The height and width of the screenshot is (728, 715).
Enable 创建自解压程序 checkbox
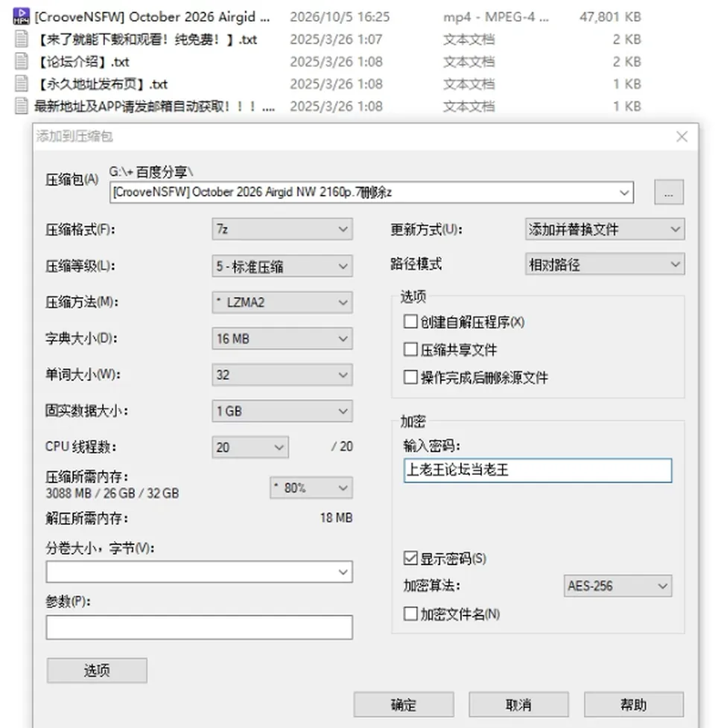(x=410, y=322)
